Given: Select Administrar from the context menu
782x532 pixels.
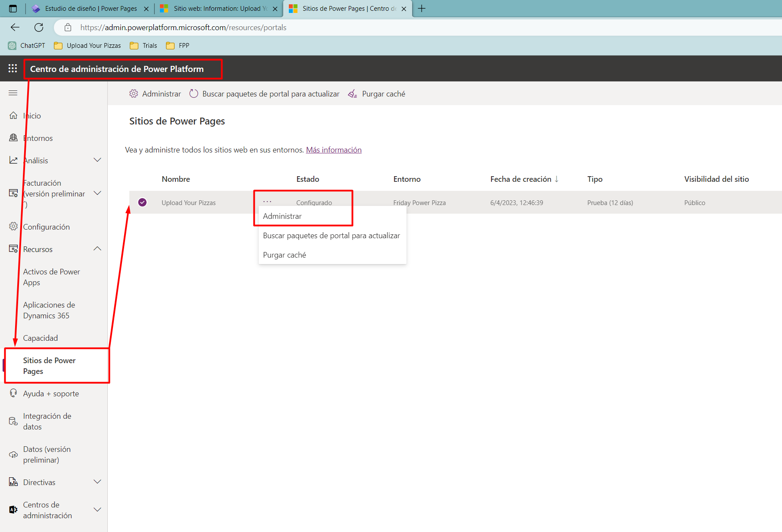Looking at the screenshot, I should (x=332, y=216).
